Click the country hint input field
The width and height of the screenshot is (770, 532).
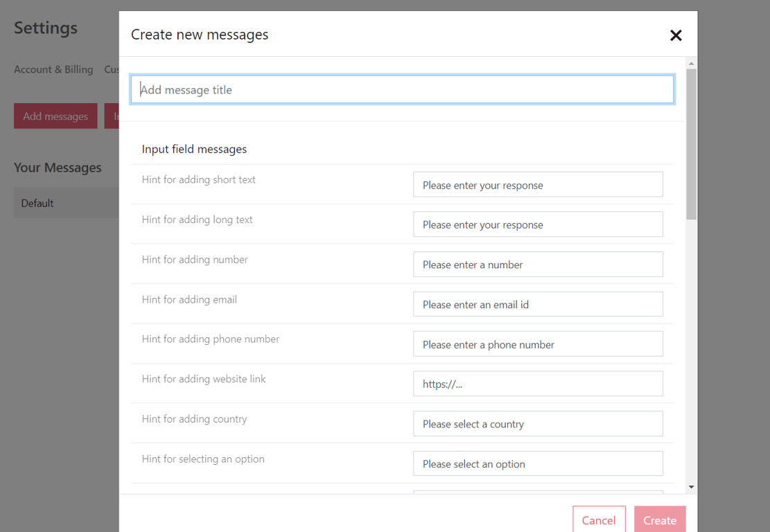[x=538, y=424]
